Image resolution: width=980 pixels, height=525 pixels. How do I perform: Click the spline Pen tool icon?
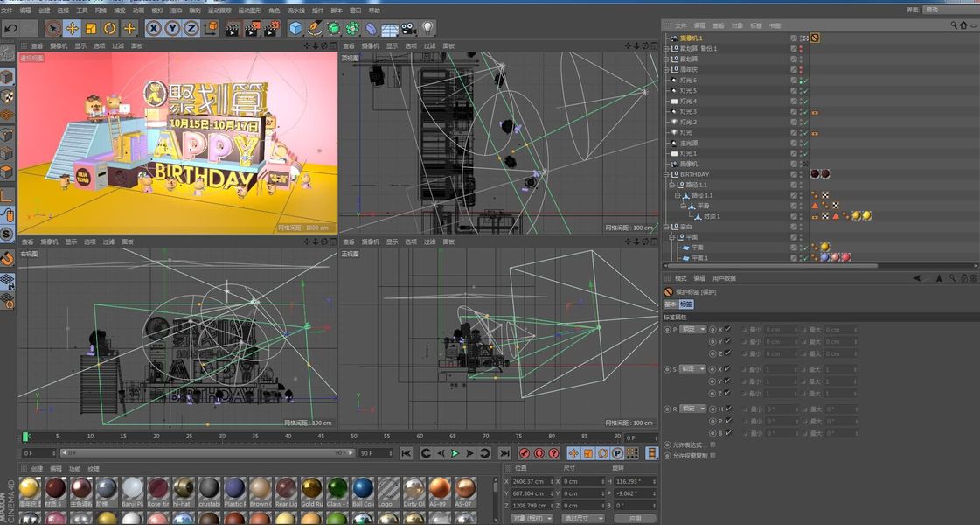pyautogui.click(x=315, y=28)
